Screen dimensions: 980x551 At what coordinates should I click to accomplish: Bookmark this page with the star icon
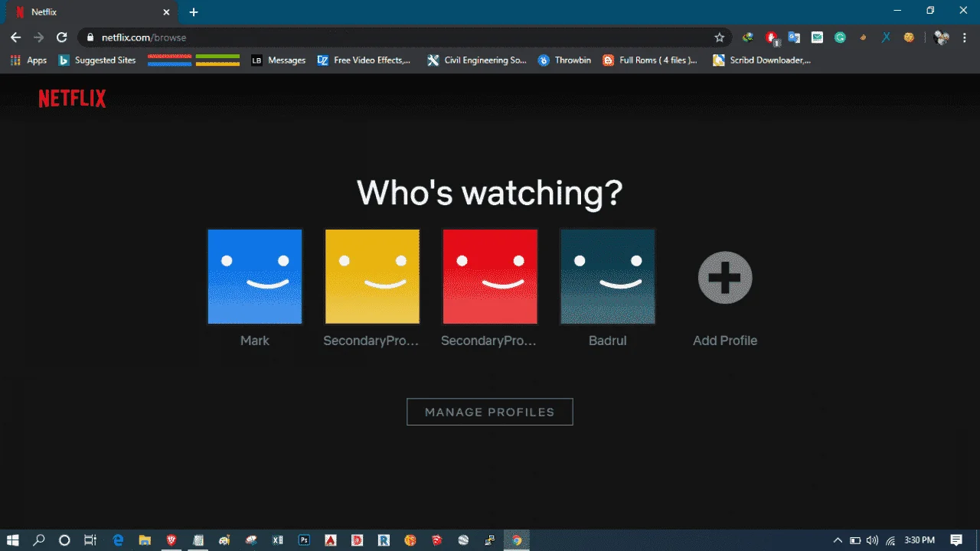[719, 37]
